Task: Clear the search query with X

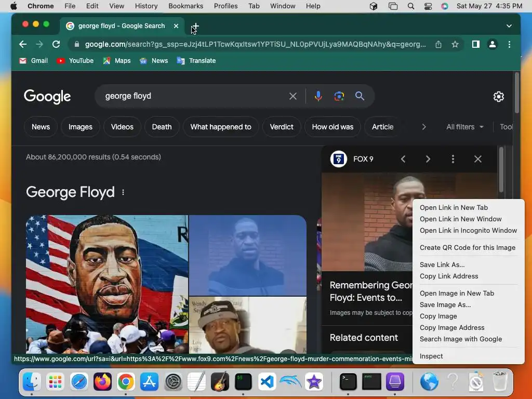Action: tap(293, 96)
